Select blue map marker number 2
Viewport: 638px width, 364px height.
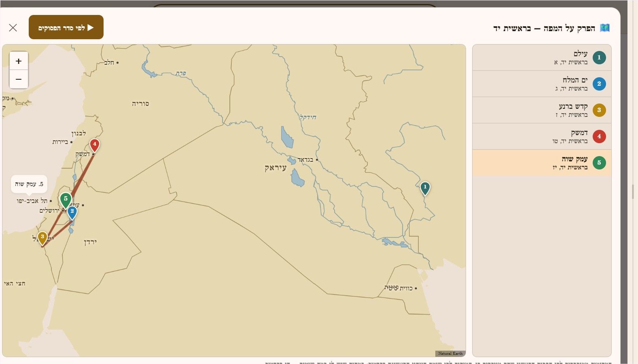coord(72,212)
